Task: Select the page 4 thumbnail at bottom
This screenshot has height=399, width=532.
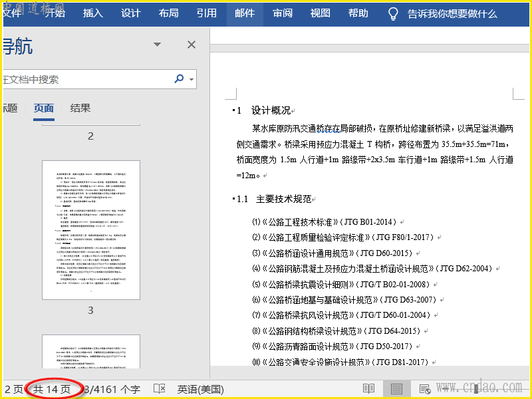Action: (91, 352)
